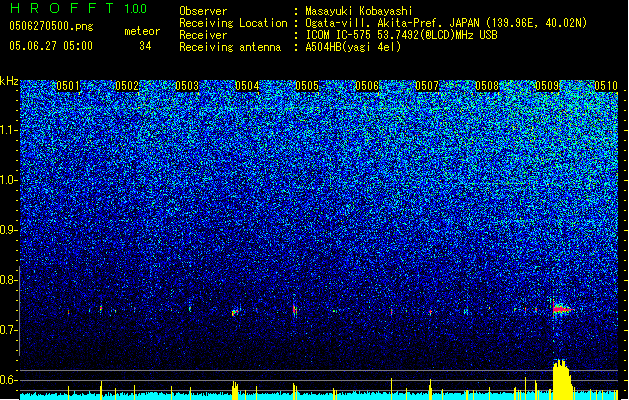This screenshot has height=400, width=629.
Task: Click the HROFFT 1.0.0 title text
Action: [x=79, y=8]
